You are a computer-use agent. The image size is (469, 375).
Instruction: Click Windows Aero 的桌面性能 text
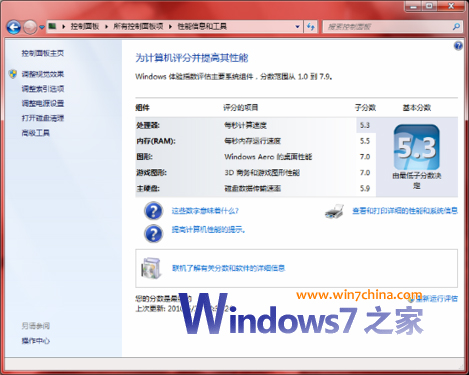click(x=268, y=157)
